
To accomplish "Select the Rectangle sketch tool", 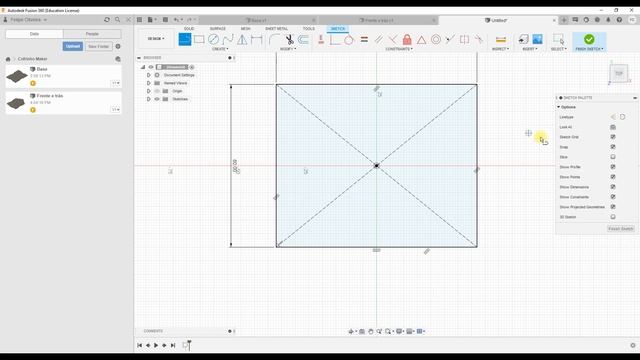I will pyautogui.click(x=199, y=40).
